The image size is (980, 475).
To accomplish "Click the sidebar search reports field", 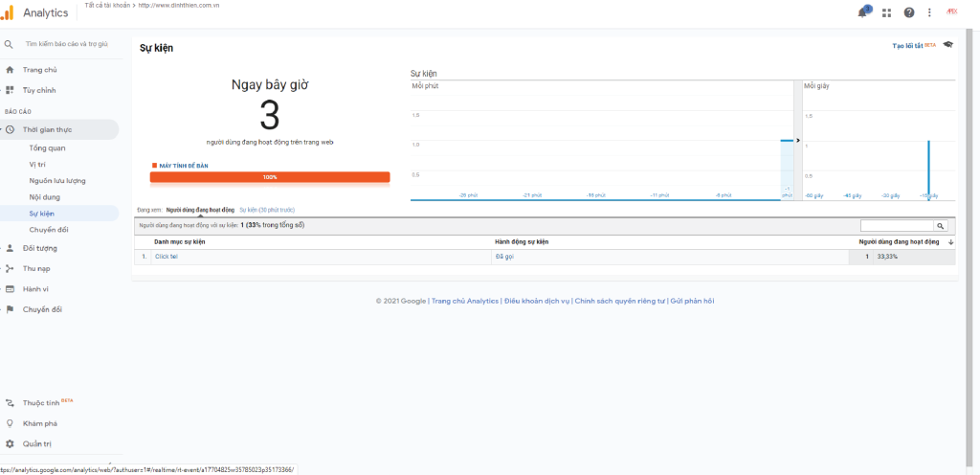I will (x=67, y=44).
